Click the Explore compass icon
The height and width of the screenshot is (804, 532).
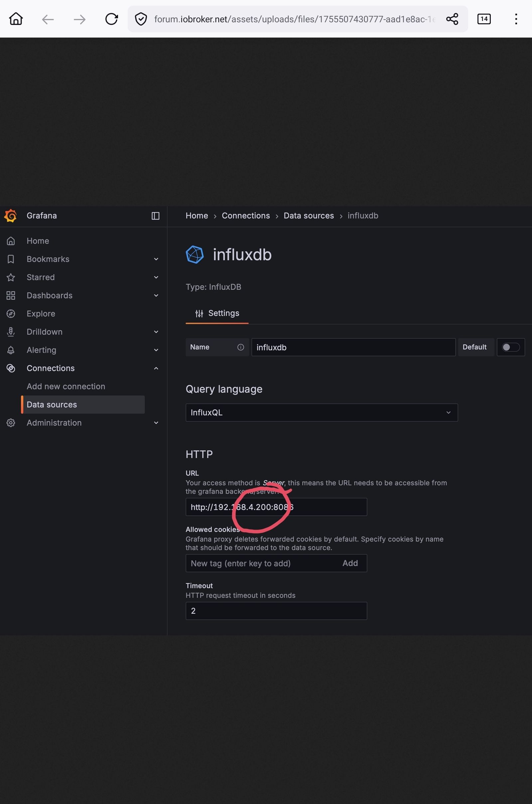point(11,314)
